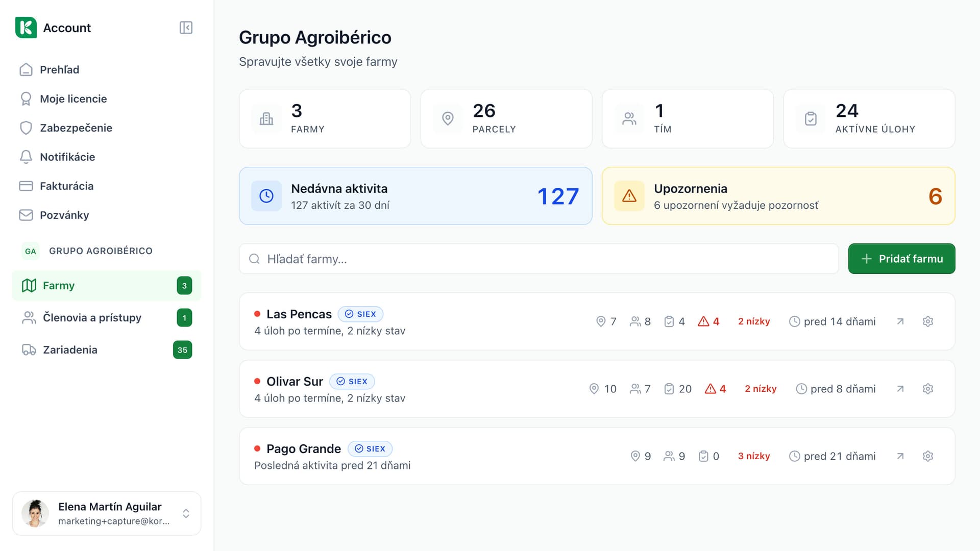
Task: Click "3 nízky" on Pago Grande row
Action: click(x=754, y=456)
